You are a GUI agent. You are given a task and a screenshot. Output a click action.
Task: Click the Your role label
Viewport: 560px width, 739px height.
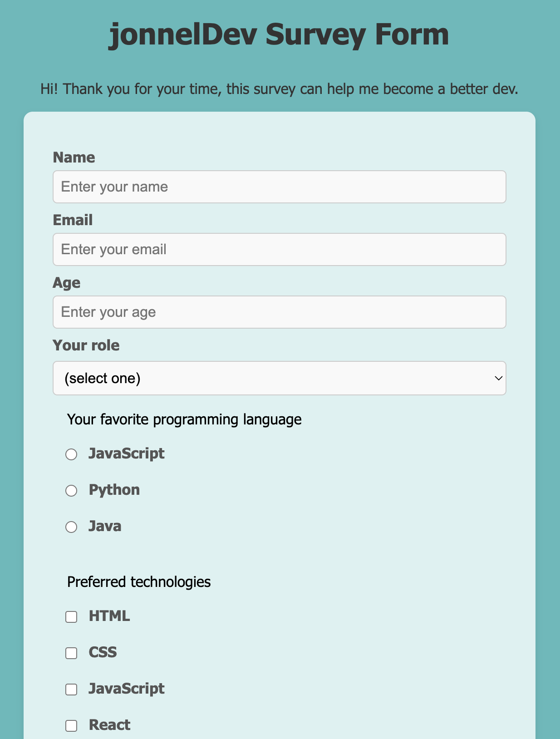[x=86, y=345]
